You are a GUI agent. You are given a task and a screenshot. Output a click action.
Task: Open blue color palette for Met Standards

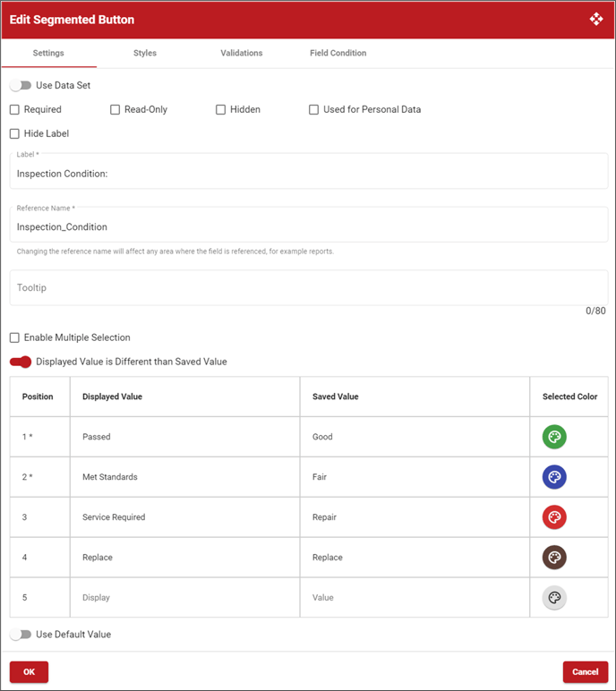[x=554, y=477]
